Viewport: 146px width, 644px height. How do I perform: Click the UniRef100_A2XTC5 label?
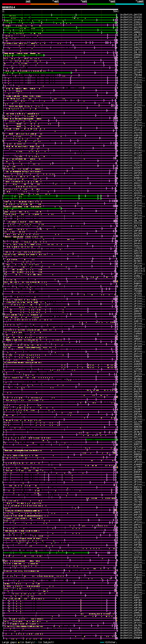[x=131, y=278]
